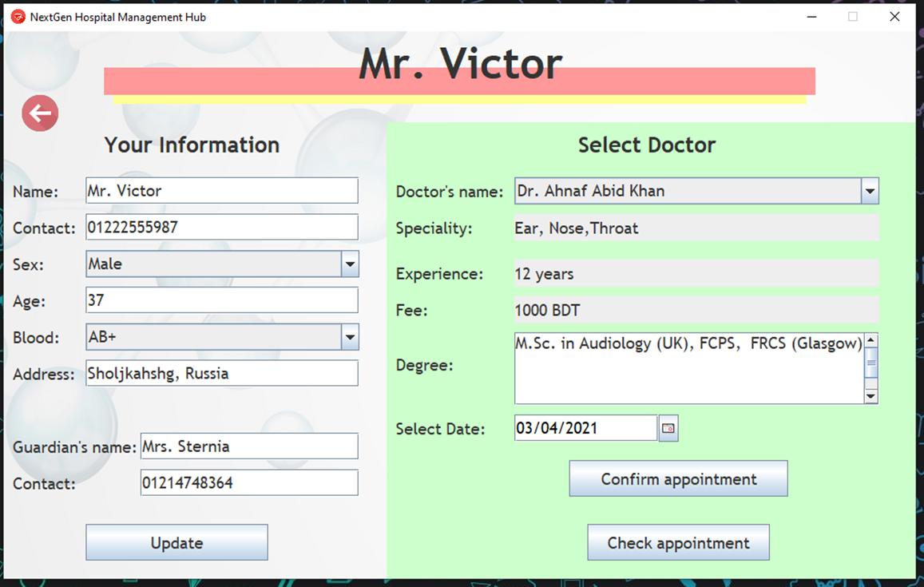Expand the Blood group dropdown

tap(349, 337)
